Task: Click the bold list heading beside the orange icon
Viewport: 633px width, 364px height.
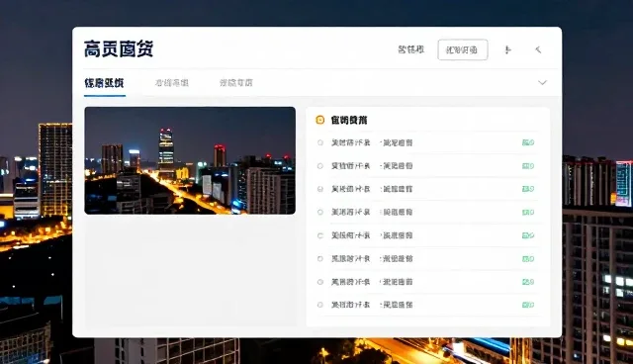Action: click(x=349, y=120)
